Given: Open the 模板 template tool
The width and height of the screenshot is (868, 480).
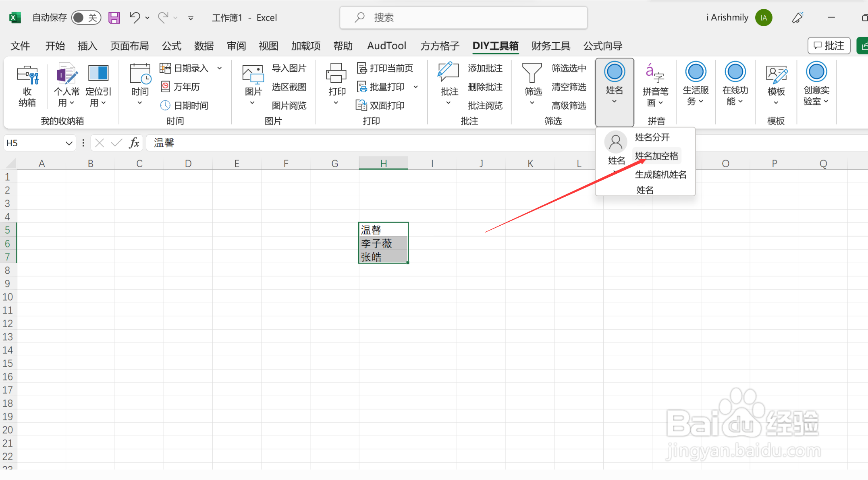Looking at the screenshot, I should point(776,85).
